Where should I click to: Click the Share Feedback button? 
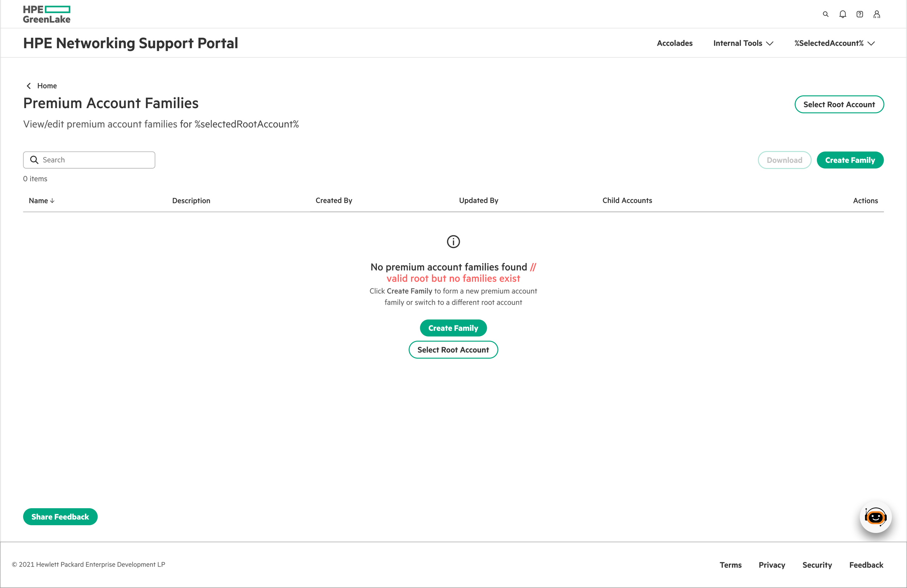pos(60,517)
